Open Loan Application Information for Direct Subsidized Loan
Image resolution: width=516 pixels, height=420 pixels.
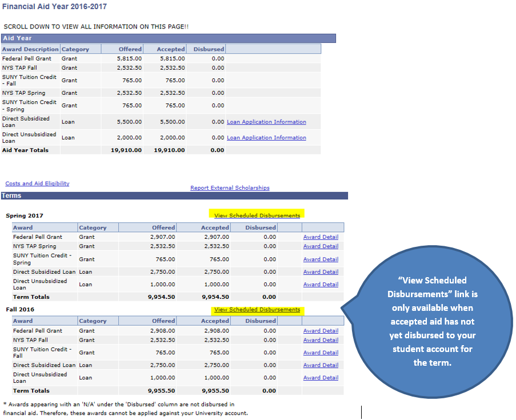[266, 122]
